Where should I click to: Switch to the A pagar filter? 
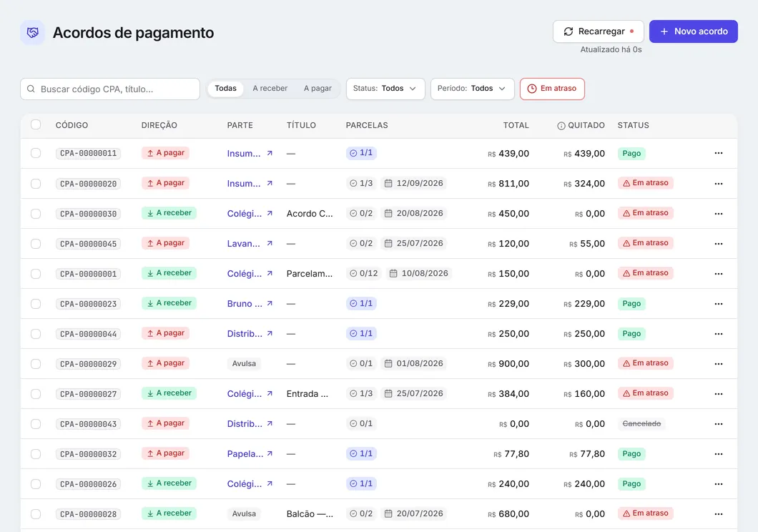[318, 89]
